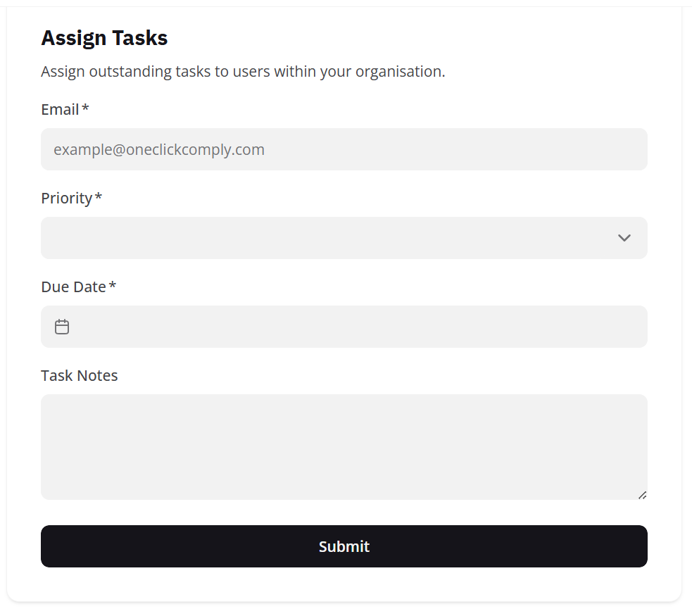This screenshot has width=692, height=616.
Task: Click the required asterisk beside Email
Action: point(86,109)
